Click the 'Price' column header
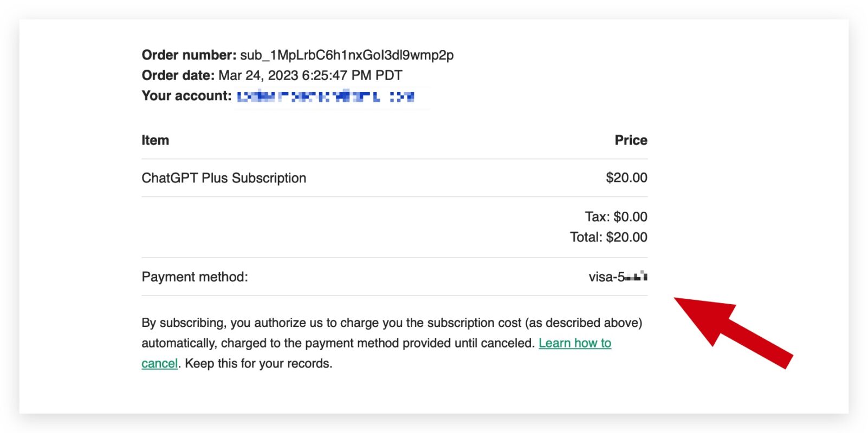This screenshot has width=868, height=433. click(631, 140)
